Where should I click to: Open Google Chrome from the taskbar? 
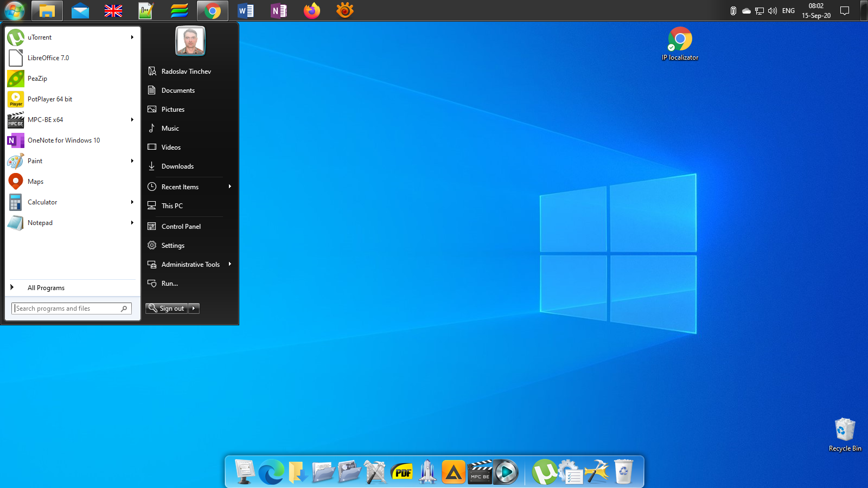[x=213, y=10]
